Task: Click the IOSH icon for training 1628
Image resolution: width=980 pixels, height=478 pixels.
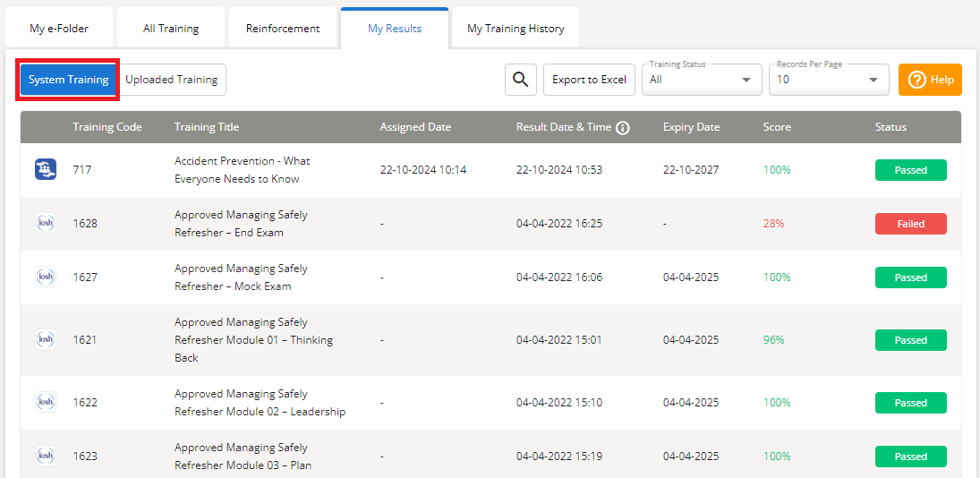Action: (x=46, y=223)
